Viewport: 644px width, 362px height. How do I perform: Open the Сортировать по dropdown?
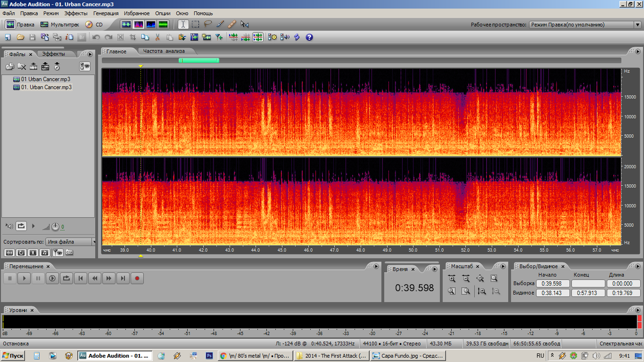[x=70, y=242]
